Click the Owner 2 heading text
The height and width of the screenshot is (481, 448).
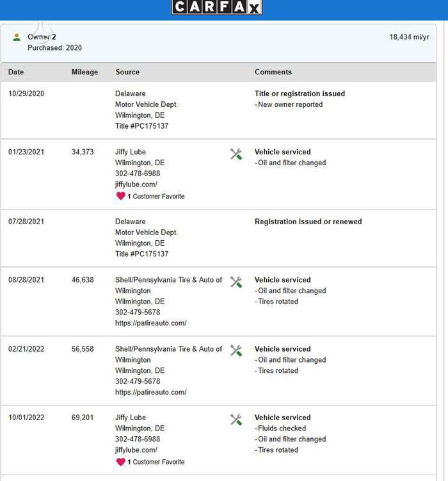coord(42,37)
